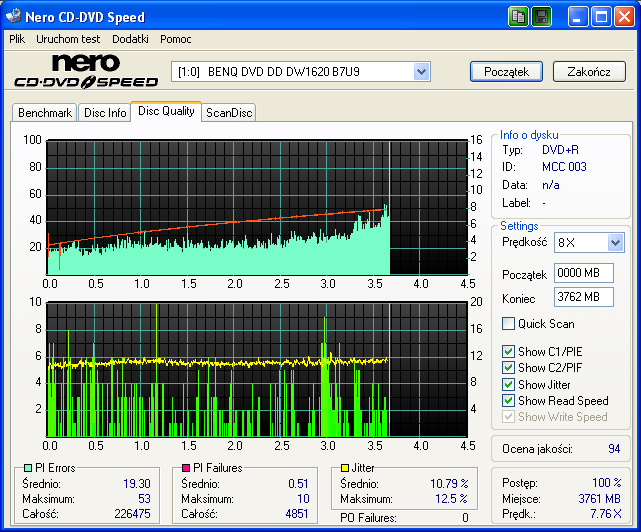Click the Jitter maximum 12.5 %
The width and height of the screenshot is (641, 532).
click(452, 498)
